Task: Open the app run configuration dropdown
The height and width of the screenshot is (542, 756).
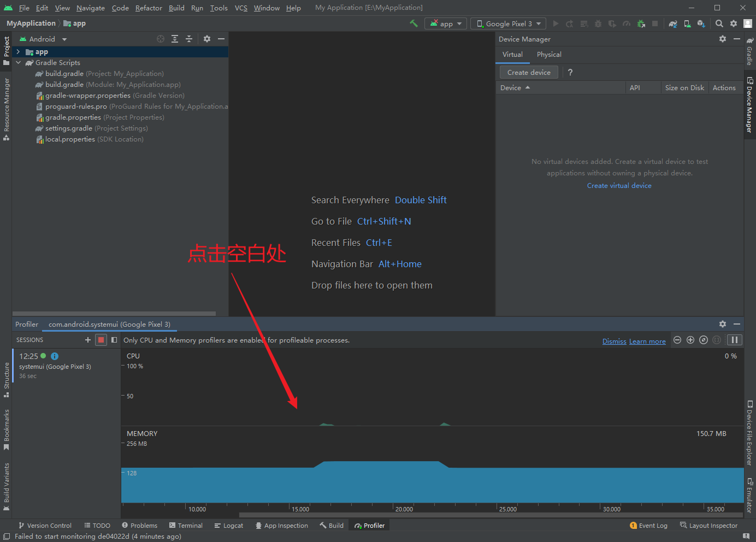Action: point(446,23)
